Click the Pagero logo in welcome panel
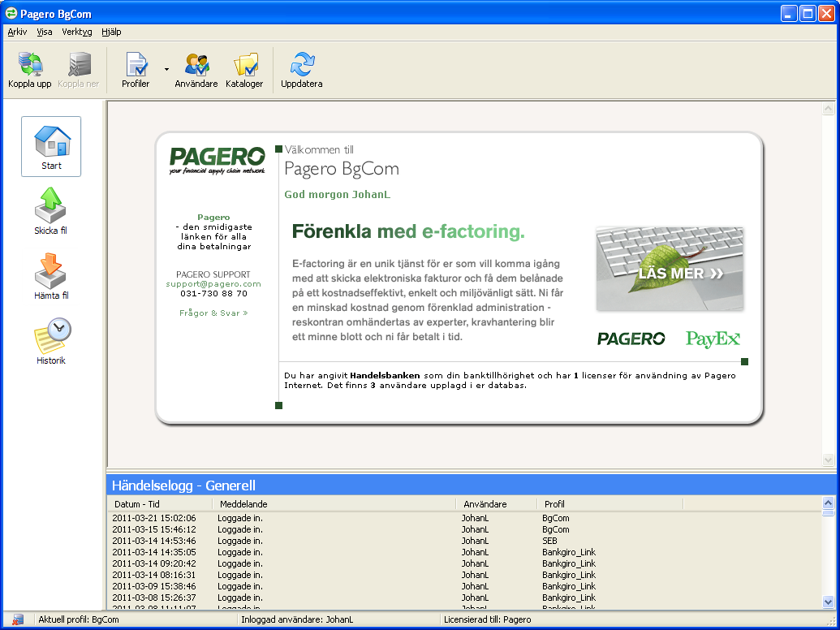 pos(217,160)
